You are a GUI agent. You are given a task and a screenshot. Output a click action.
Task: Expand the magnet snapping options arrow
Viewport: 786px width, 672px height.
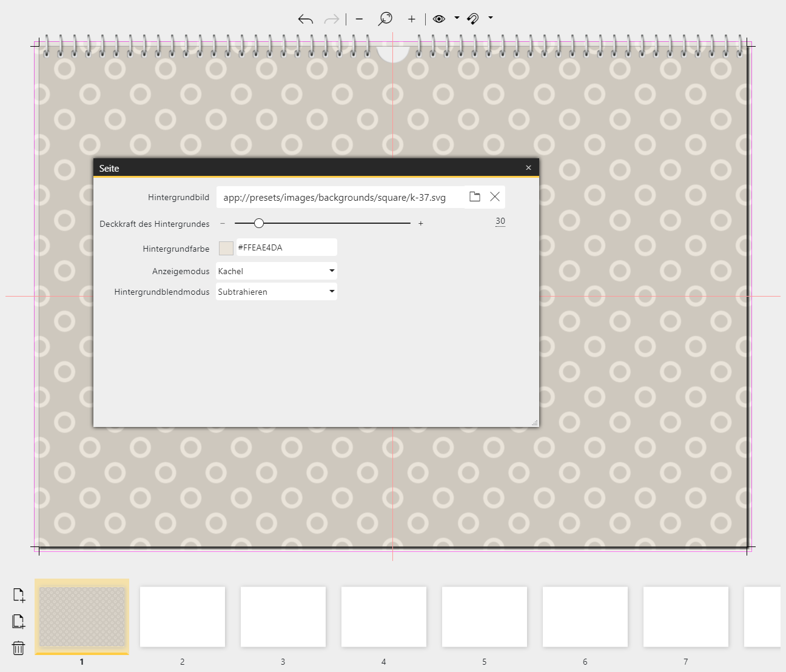click(x=491, y=18)
